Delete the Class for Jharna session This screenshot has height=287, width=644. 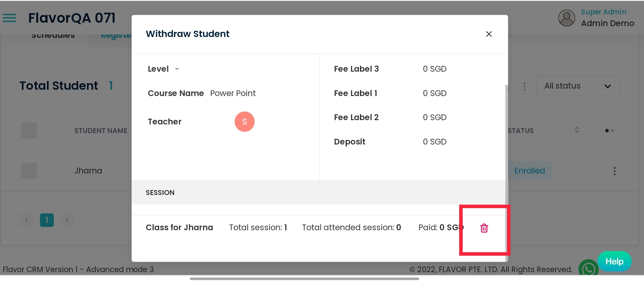(484, 228)
